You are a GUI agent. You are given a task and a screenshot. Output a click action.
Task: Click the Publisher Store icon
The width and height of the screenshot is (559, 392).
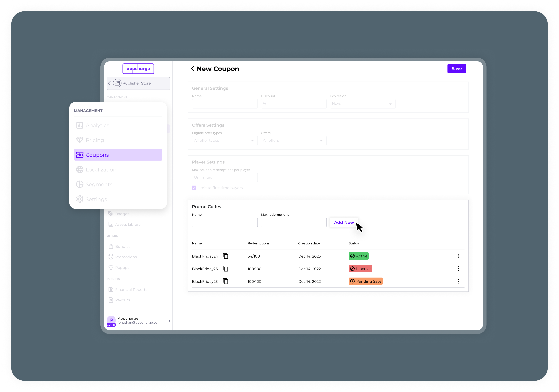point(117,83)
